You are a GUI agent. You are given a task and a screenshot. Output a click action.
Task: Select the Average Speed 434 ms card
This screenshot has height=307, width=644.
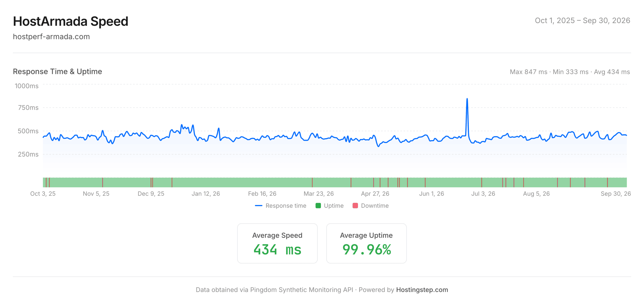[277, 243]
